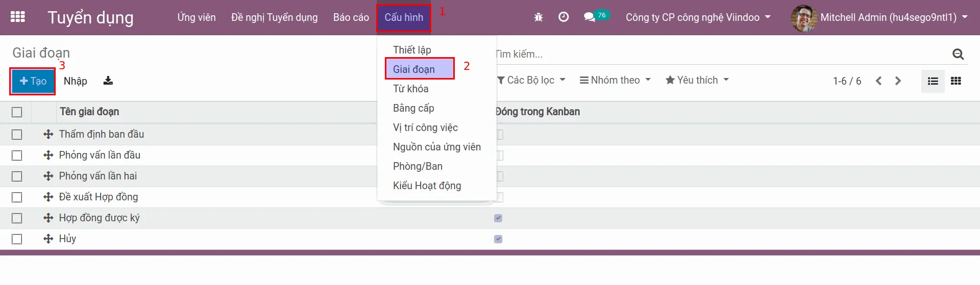
Task: Click drag handle of Thẩm định ban đầu
Action: (48, 134)
